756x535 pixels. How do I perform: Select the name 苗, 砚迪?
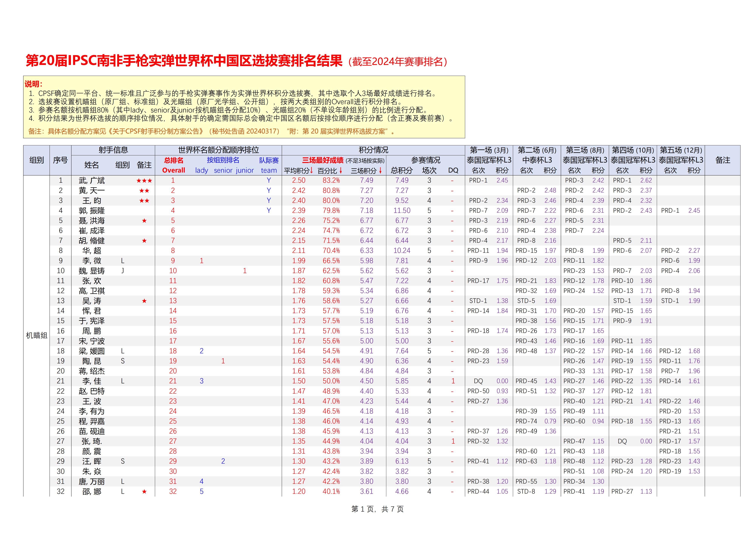(91, 432)
